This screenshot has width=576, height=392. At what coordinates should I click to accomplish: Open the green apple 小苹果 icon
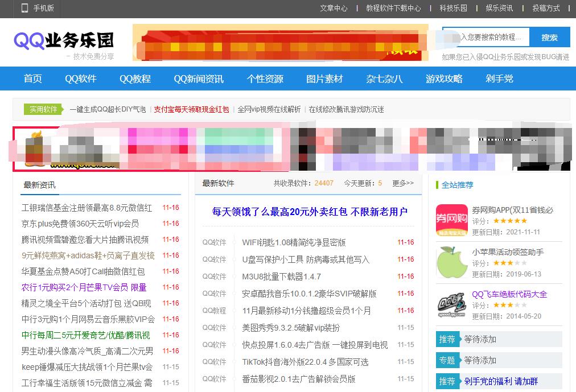451,262
